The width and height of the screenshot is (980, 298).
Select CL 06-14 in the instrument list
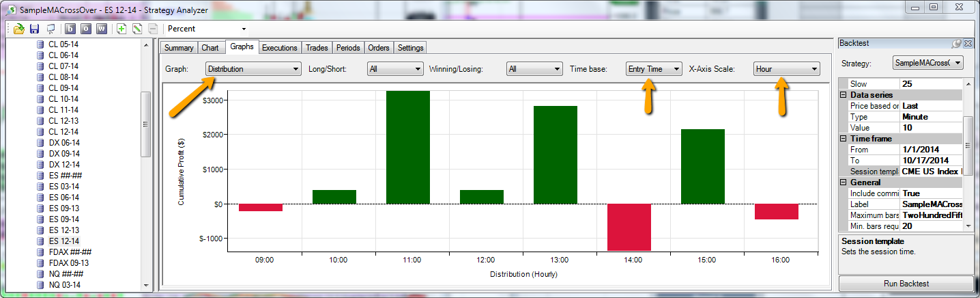tap(63, 55)
